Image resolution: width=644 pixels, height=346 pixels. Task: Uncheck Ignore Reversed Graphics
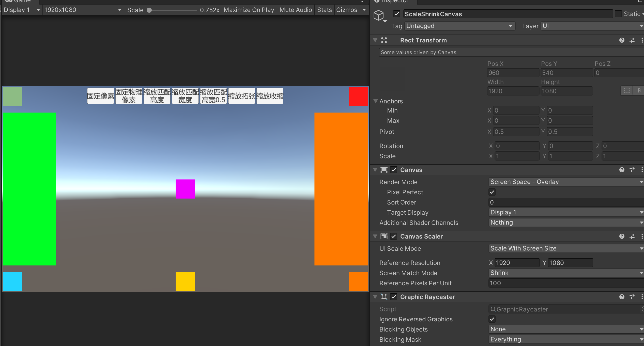pos(492,319)
